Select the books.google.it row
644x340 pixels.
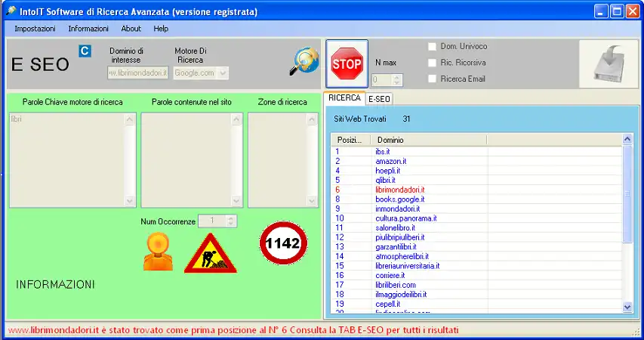(x=476, y=199)
